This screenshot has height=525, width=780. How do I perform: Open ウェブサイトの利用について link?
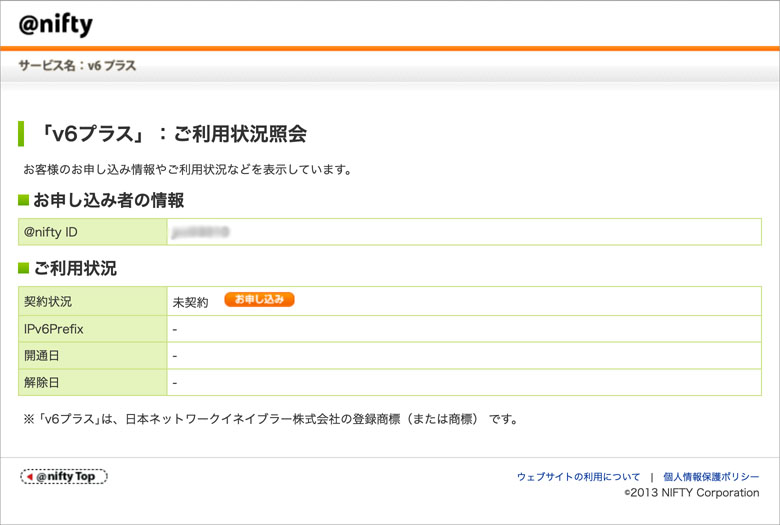click(x=578, y=477)
